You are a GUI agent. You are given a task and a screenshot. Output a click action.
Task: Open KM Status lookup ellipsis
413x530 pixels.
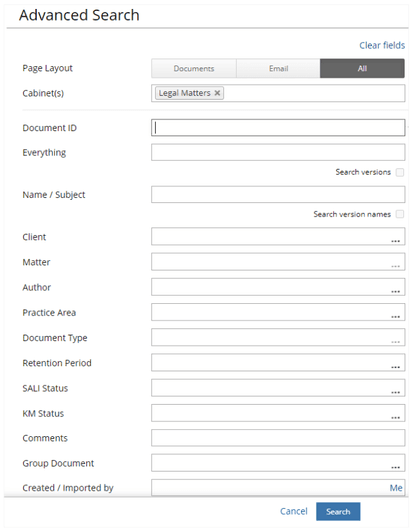point(395,417)
